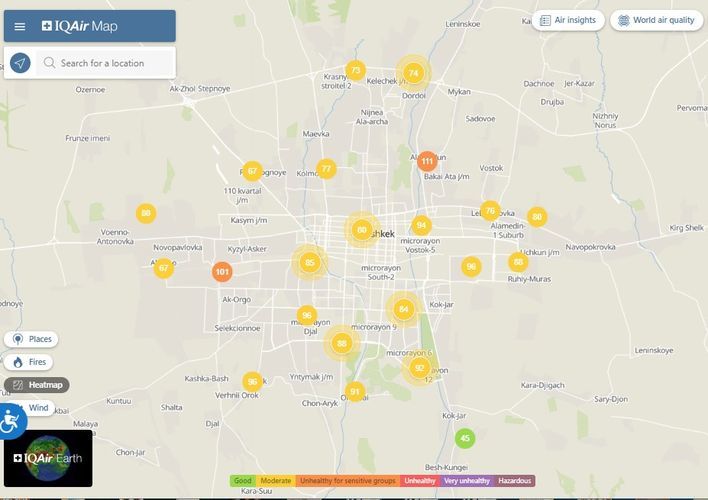Open the hamburger menu
This screenshot has width=708, height=500.
[20, 26]
